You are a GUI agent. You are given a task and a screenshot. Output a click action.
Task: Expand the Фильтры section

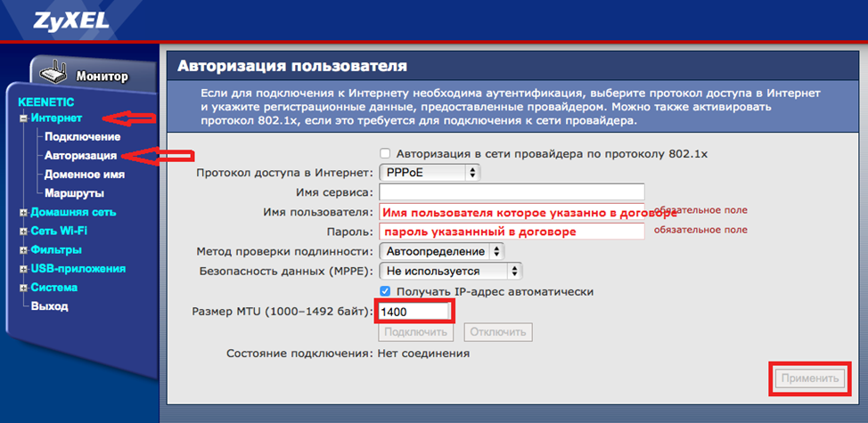pyautogui.click(x=24, y=250)
